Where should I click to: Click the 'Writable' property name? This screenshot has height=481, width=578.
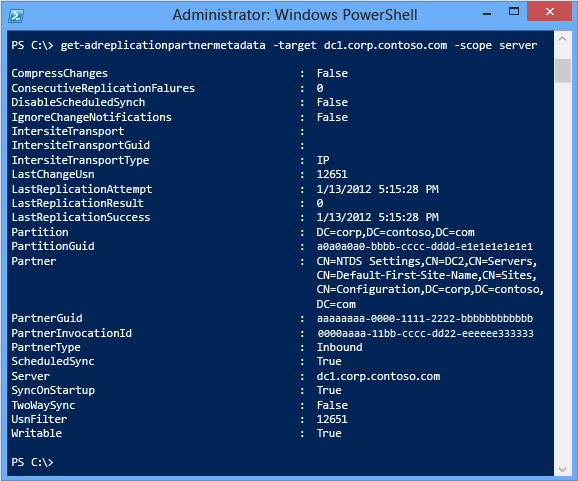[x=36, y=433]
